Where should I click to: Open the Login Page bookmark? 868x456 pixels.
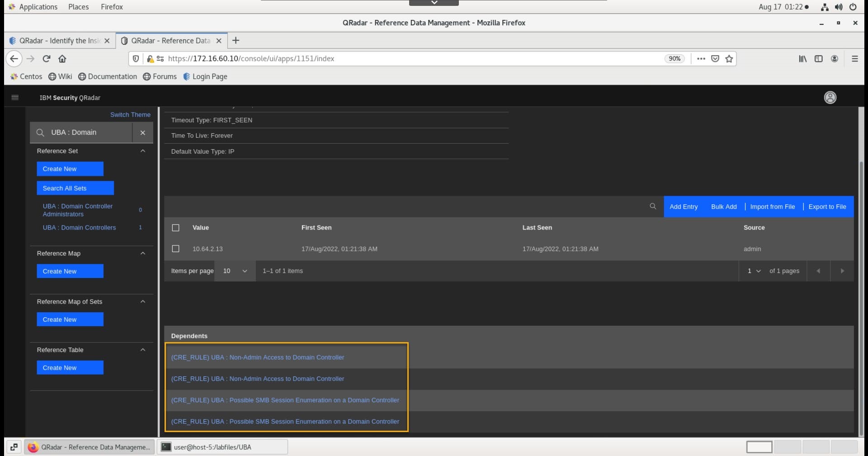click(205, 76)
